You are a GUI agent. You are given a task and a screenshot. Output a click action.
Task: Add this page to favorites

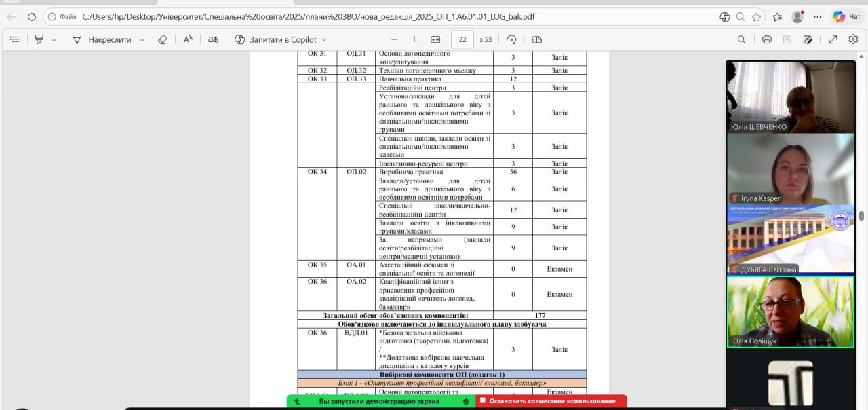coord(757,16)
